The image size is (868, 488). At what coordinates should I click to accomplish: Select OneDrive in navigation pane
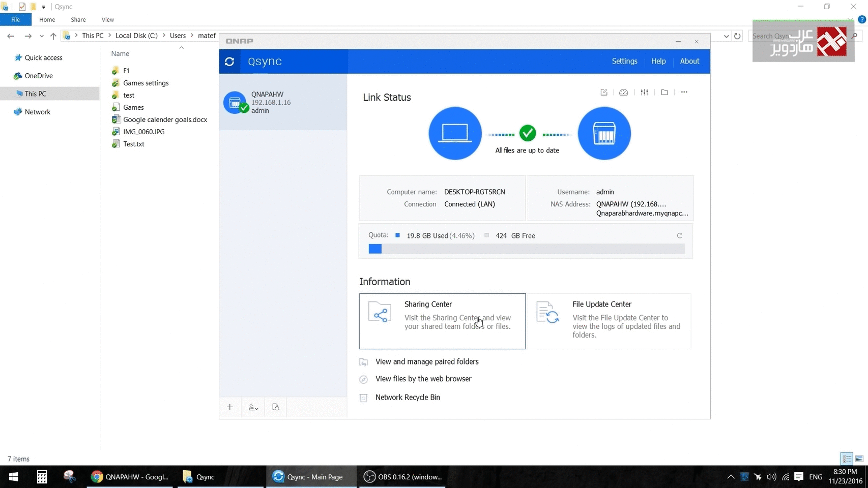(x=39, y=76)
